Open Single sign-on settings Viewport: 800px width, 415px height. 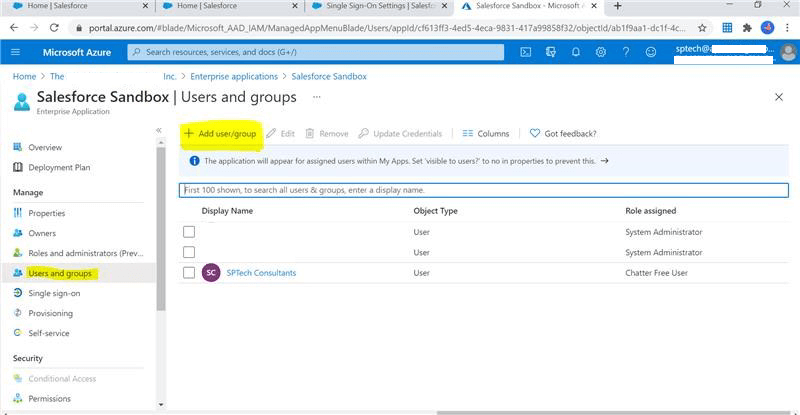coord(54,294)
